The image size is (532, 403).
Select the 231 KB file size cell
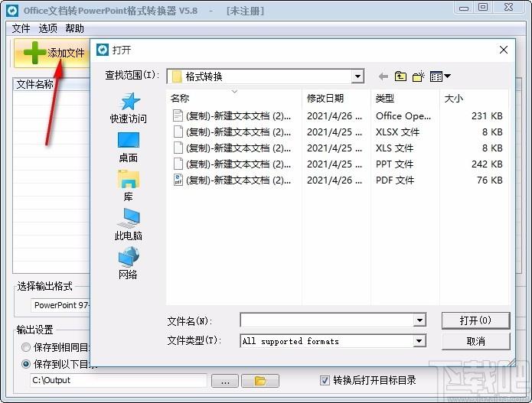(x=487, y=116)
